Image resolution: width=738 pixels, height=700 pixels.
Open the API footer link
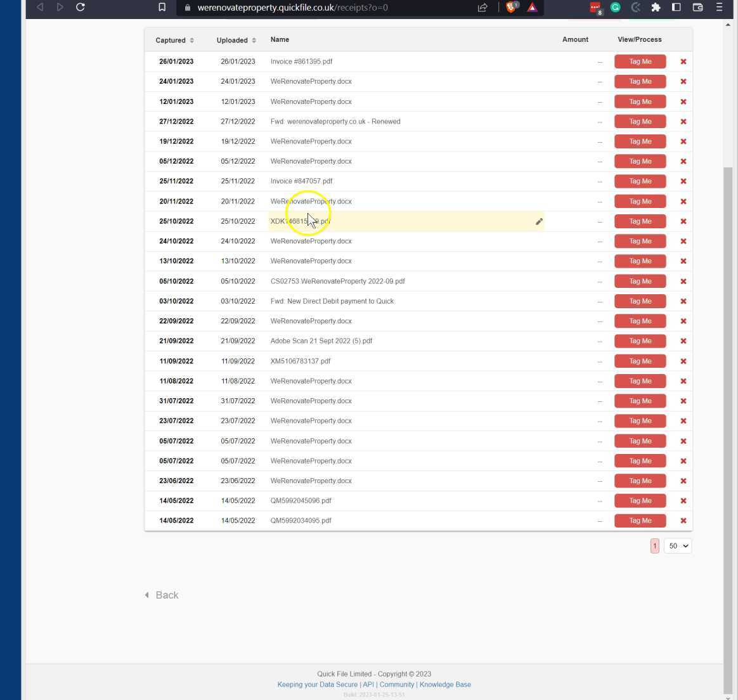368,685
